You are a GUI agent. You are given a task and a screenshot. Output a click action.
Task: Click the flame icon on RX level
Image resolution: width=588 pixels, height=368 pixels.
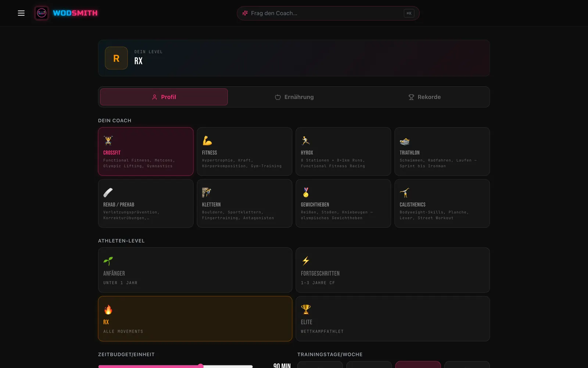[108, 309]
